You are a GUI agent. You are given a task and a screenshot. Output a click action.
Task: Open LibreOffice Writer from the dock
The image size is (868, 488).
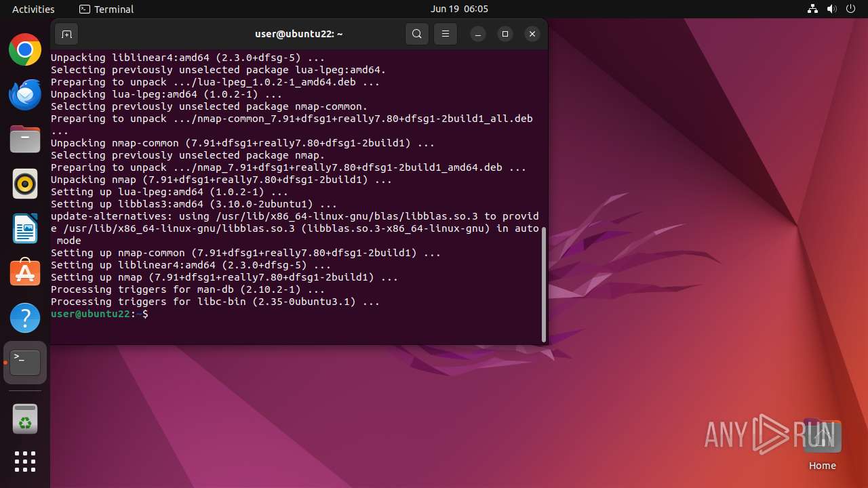tap(25, 228)
